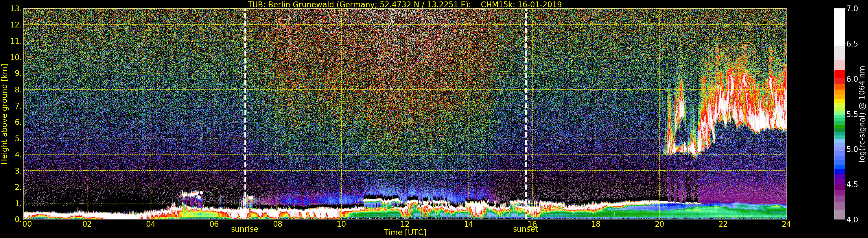Click the Time [UTC] axis label
The height and width of the screenshot is (238, 868).
pos(405,233)
